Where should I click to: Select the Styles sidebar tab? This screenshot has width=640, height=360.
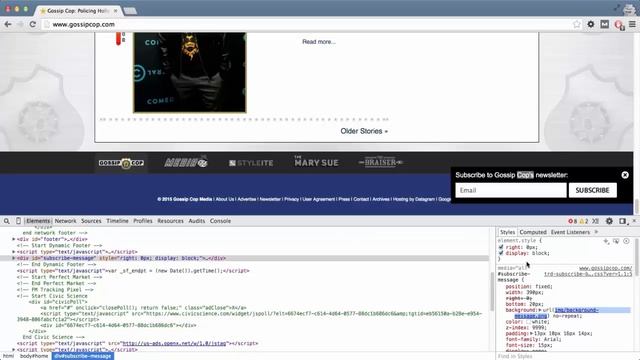(x=507, y=232)
